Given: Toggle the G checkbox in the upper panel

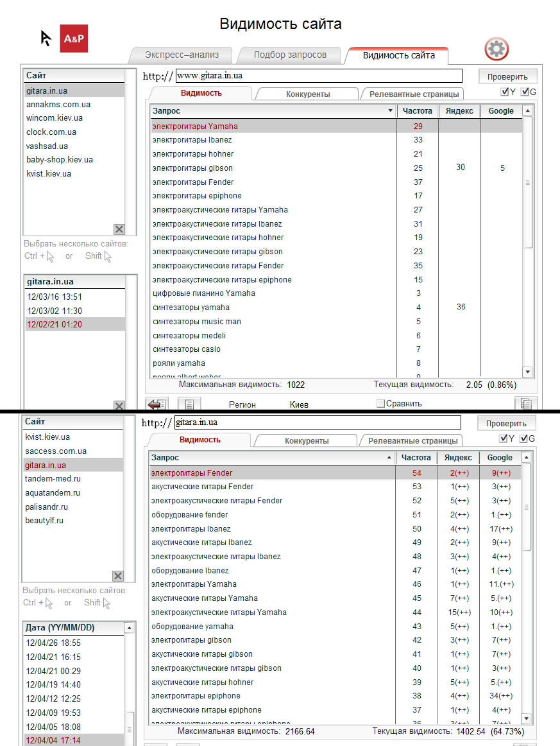Looking at the screenshot, I should click(x=525, y=92).
